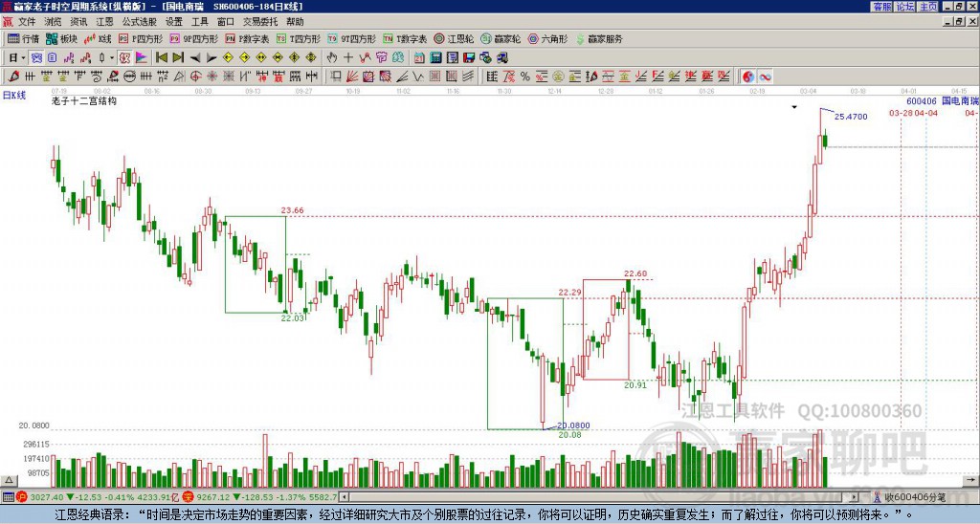Click the 日K线 chart label
980x524 pixels.
(14, 95)
